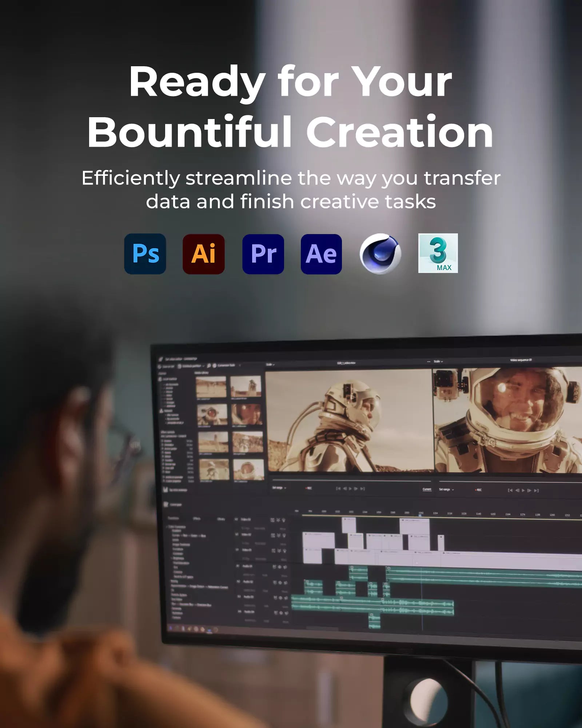Open the Library tab in lower-left panel
The height and width of the screenshot is (728, 582).
(221, 519)
